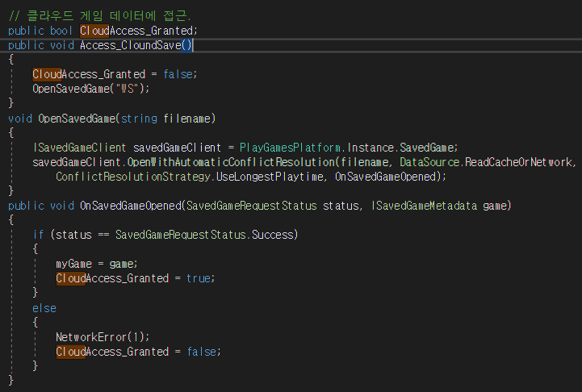
Task: Click OpenWithAutomaticConflictResolution method call
Action: pos(231,162)
